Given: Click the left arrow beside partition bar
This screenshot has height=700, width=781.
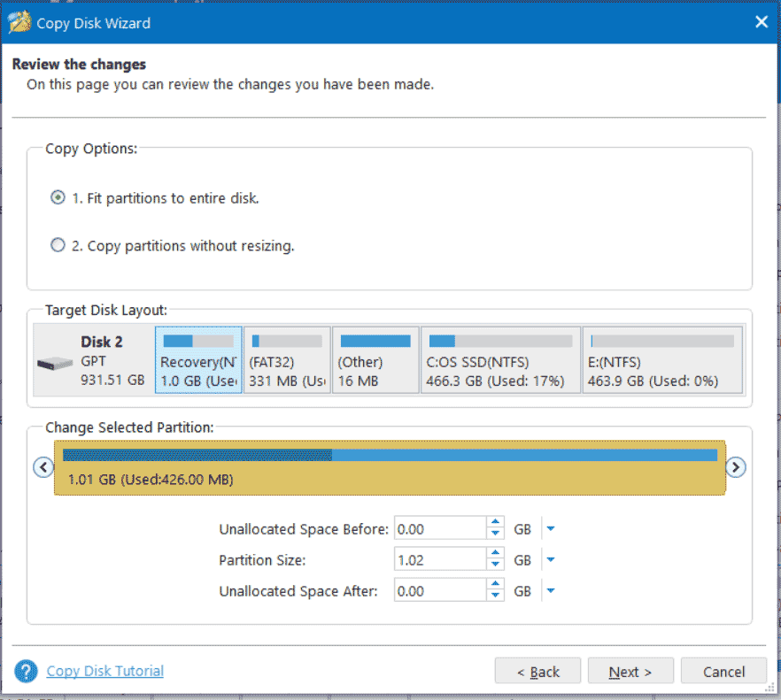Looking at the screenshot, I should (43, 467).
